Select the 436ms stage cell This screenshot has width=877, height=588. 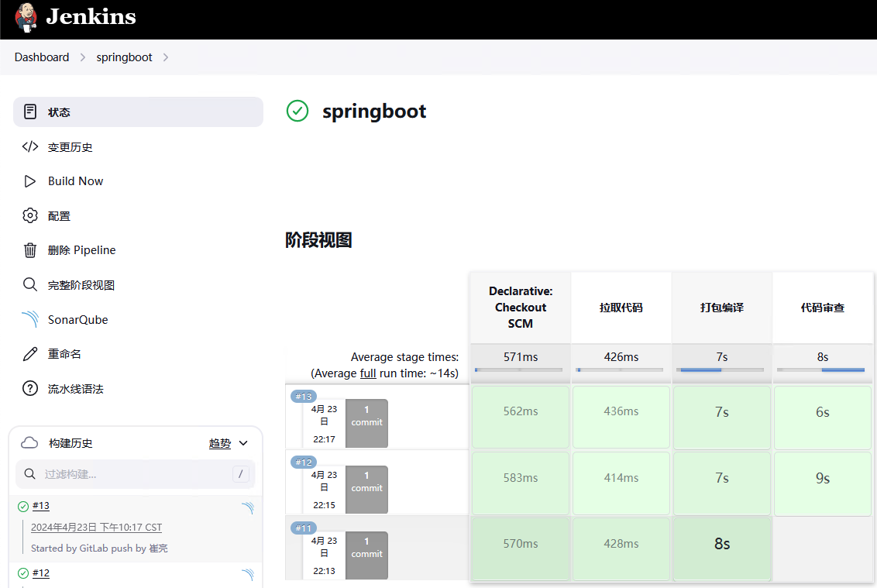pyautogui.click(x=621, y=418)
